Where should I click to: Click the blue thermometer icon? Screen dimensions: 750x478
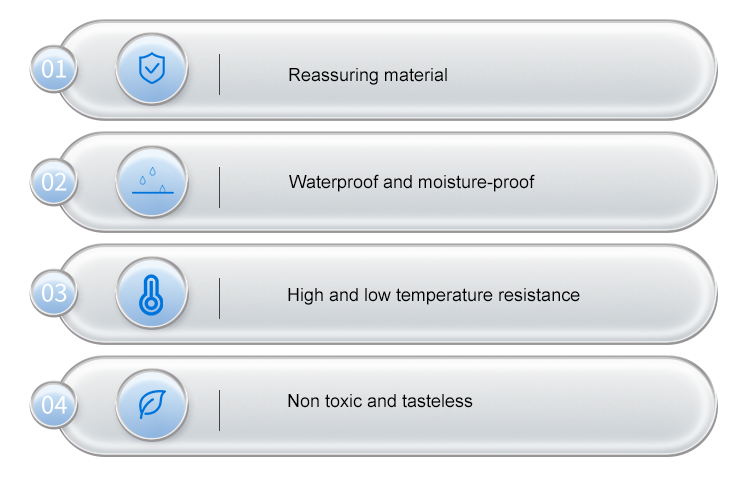coord(151,294)
